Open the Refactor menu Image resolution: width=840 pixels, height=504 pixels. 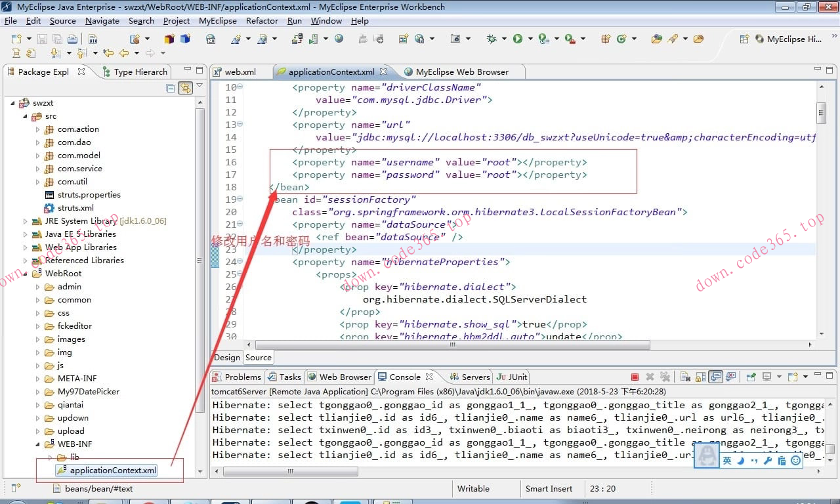(262, 21)
